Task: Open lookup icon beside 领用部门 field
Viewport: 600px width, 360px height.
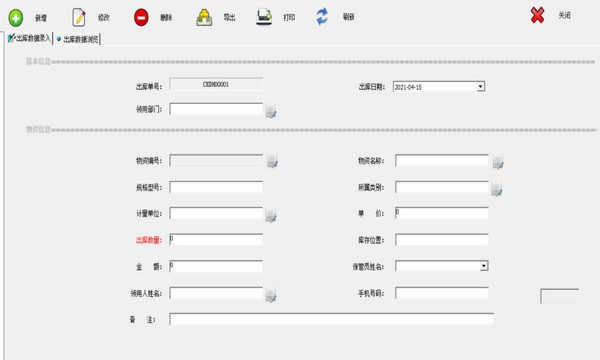Action: (271, 111)
